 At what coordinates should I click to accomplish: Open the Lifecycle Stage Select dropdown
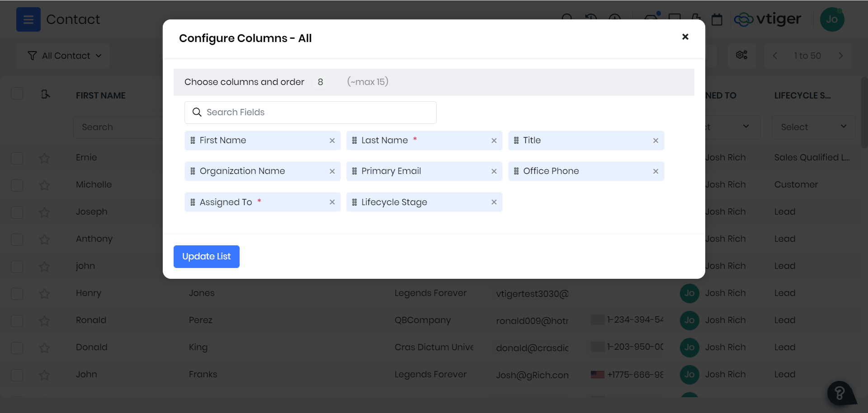813,127
